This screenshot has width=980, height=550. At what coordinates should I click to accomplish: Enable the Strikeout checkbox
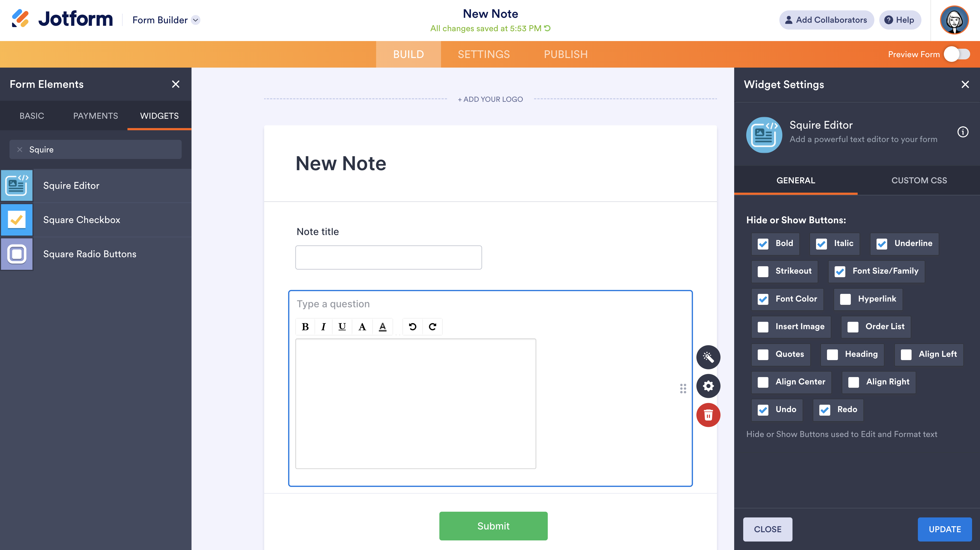click(763, 271)
